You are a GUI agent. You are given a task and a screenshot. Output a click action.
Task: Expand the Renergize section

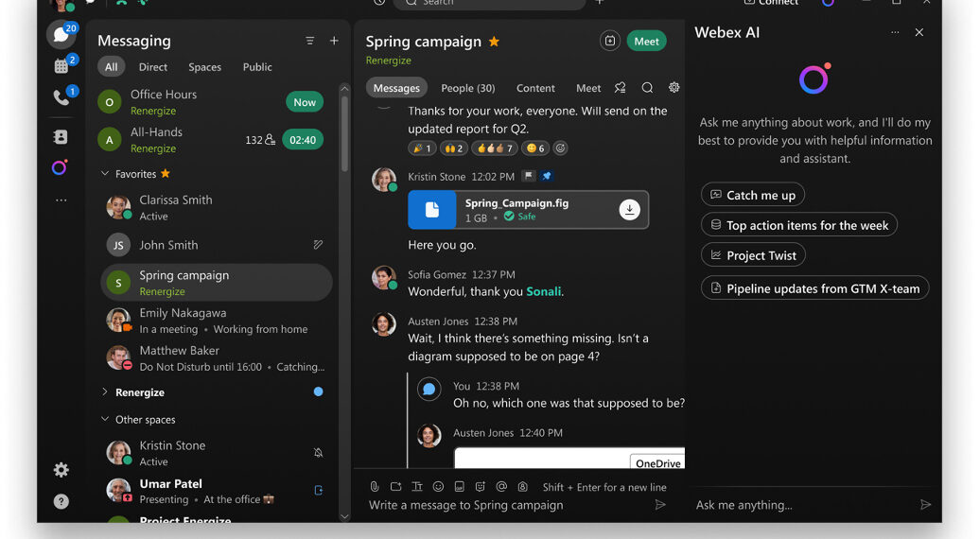tap(105, 391)
